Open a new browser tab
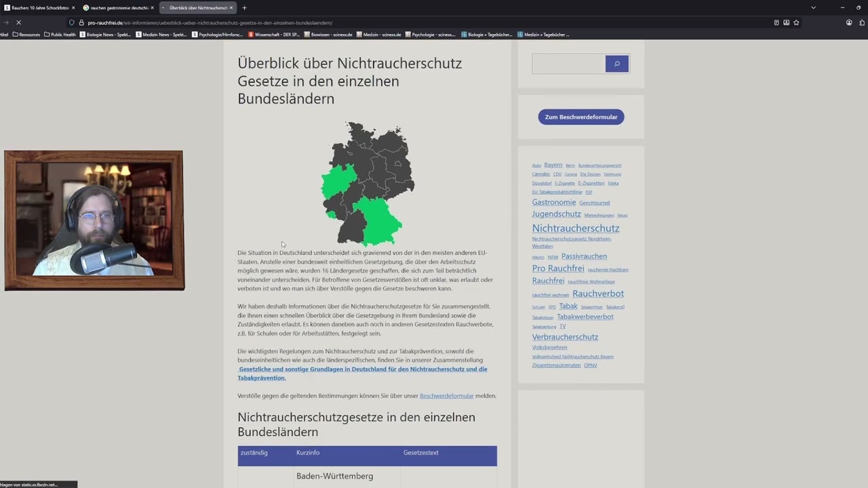This screenshot has width=868, height=488. point(244,7)
